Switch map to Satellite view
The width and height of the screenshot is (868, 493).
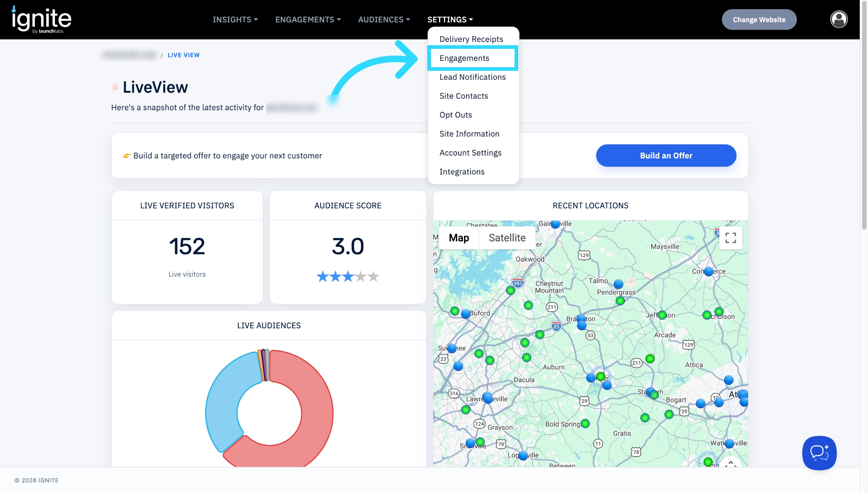tap(507, 238)
